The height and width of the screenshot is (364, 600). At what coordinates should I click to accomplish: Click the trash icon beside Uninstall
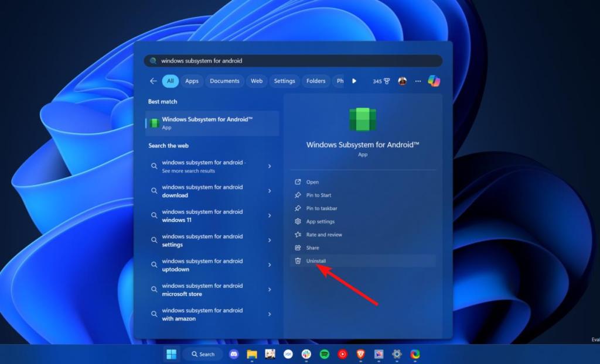pos(298,261)
